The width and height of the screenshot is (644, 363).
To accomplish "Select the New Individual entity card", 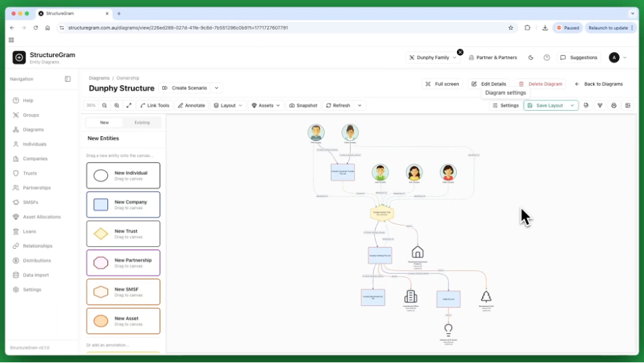I will (123, 175).
